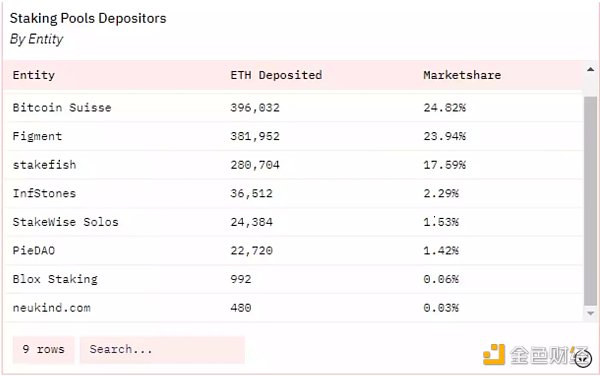The height and width of the screenshot is (376, 600).
Task: Click the orange logo watermark icon
Action: tap(494, 355)
